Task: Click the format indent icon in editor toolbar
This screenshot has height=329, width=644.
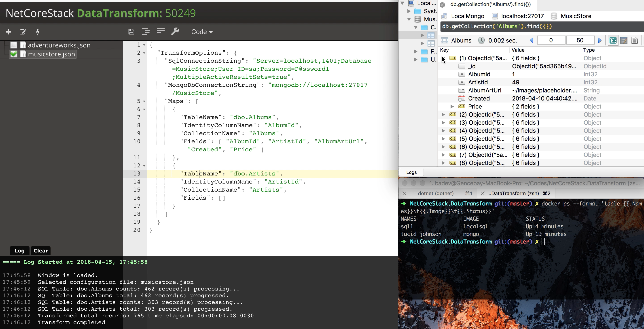Action: click(x=146, y=32)
